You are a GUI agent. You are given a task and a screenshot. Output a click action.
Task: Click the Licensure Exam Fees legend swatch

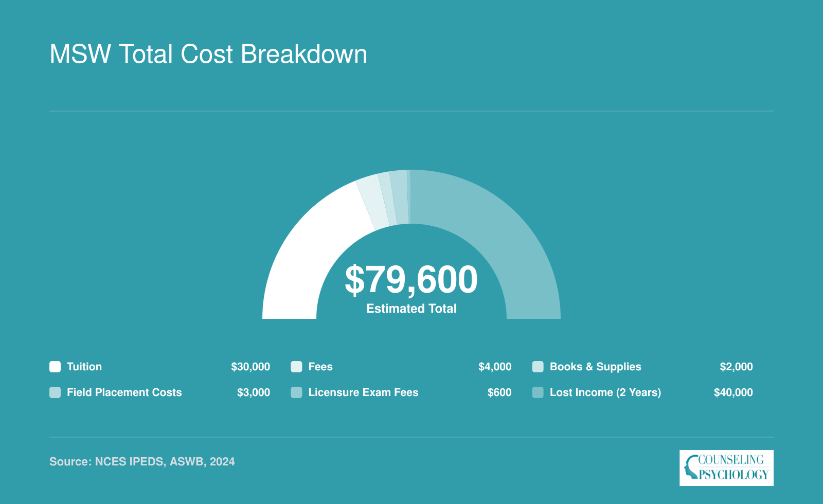(x=296, y=392)
